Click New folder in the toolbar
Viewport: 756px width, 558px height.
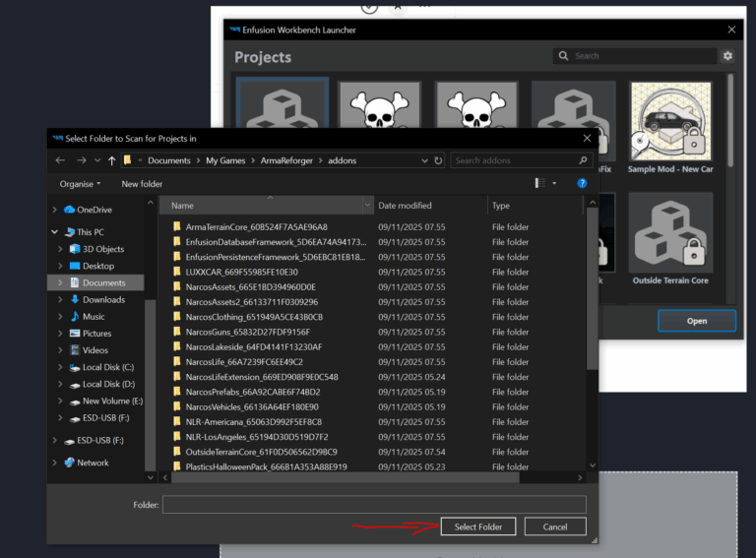tap(142, 184)
